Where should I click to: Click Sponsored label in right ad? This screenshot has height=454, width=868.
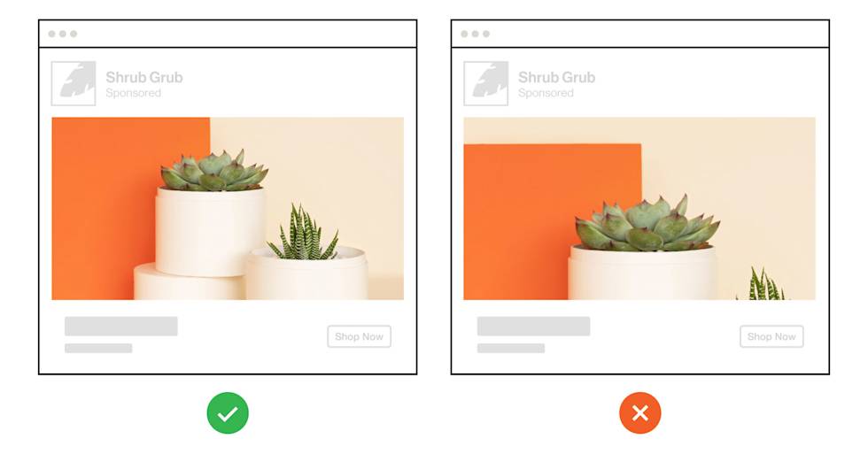tap(546, 93)
